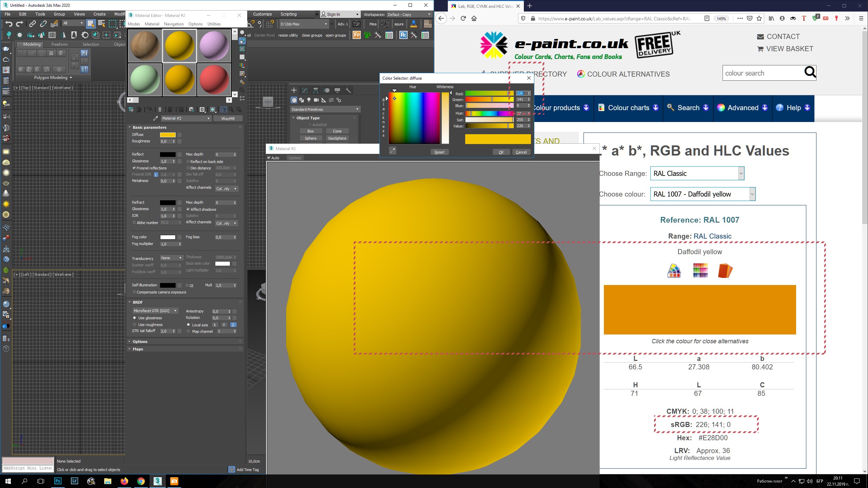Open Choose colour RAL 1007 dropdown
Screen dimensions: 868x488
click(703, 194)
